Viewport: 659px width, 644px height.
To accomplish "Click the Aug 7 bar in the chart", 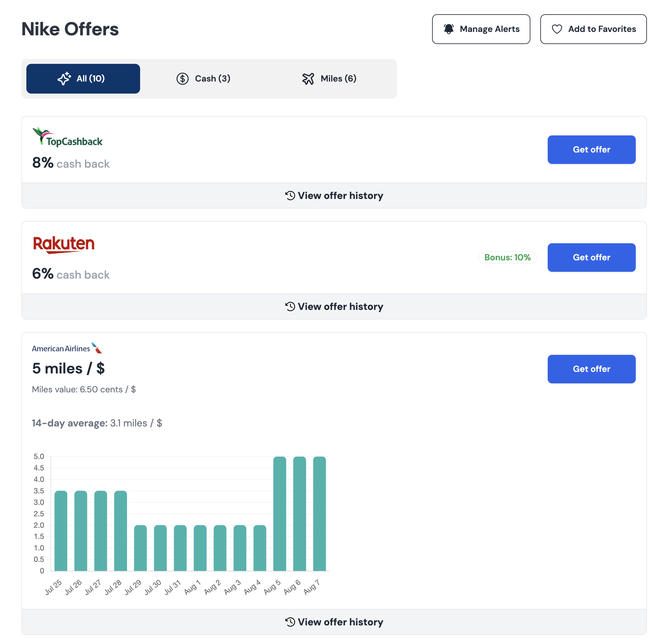I will pos(319,514).
